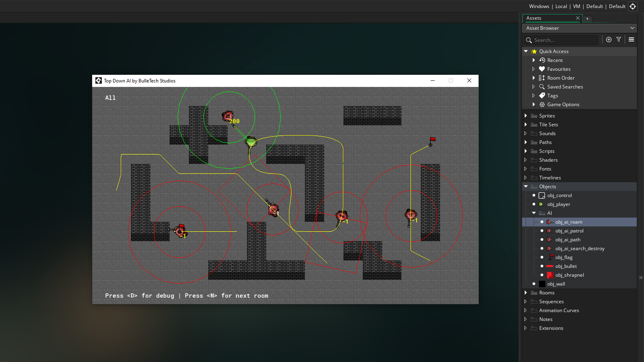
Task: Click the Tags label icon
Action: tap(542, 96)
